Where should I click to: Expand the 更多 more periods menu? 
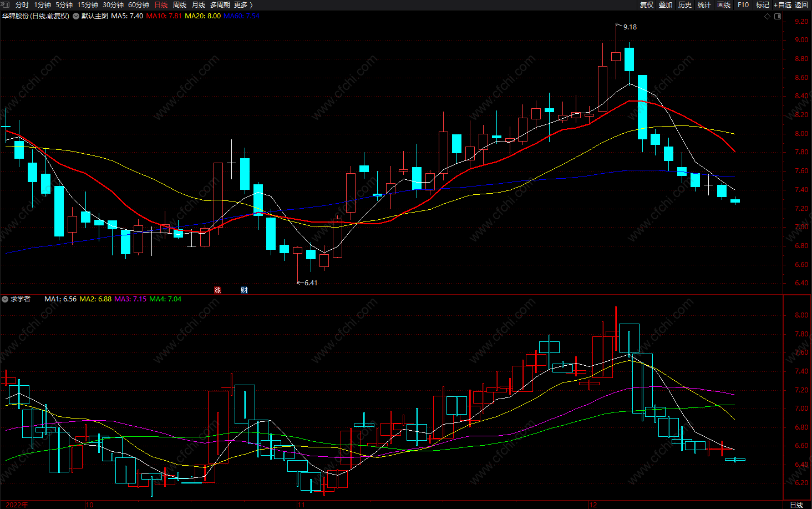(x=243, y=5)
